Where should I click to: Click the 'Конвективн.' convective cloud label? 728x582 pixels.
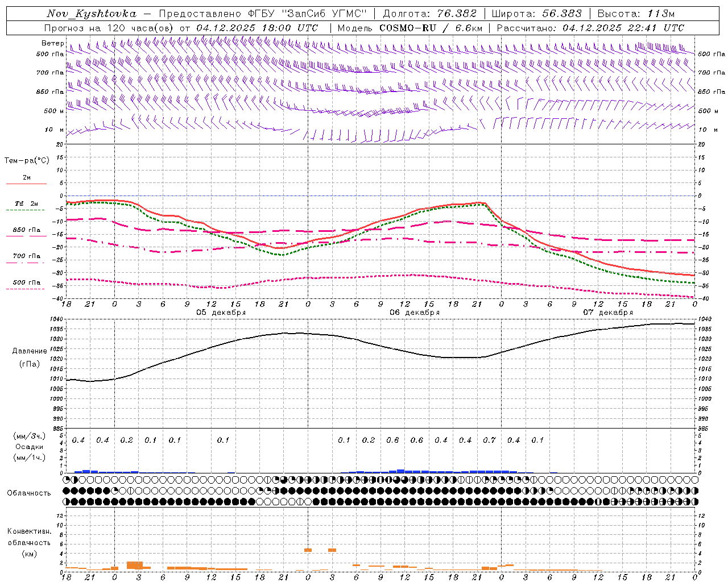coord(29,531)
